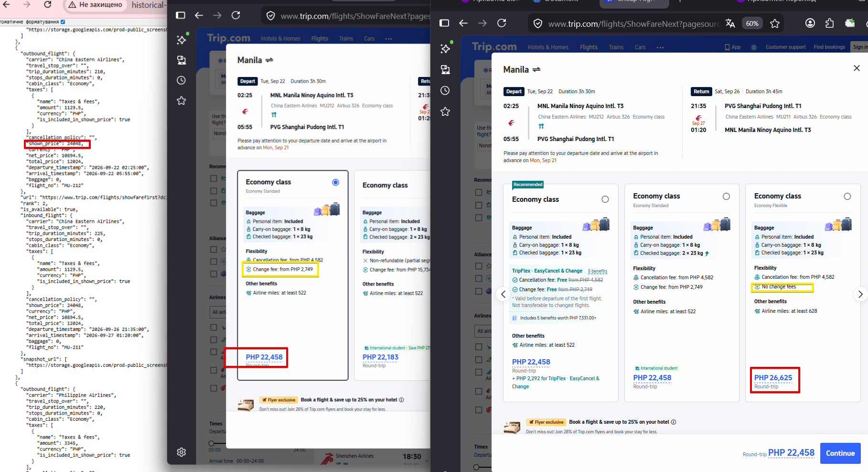Open history clock in middle window sidebar
The image size is (868, 472).
tap(181, 80)
